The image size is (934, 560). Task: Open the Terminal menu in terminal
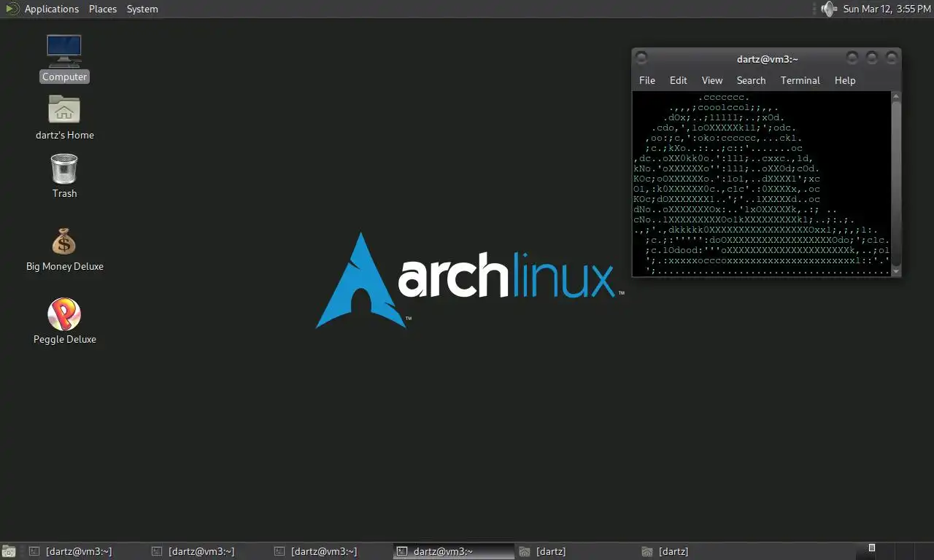click(800, 80)
